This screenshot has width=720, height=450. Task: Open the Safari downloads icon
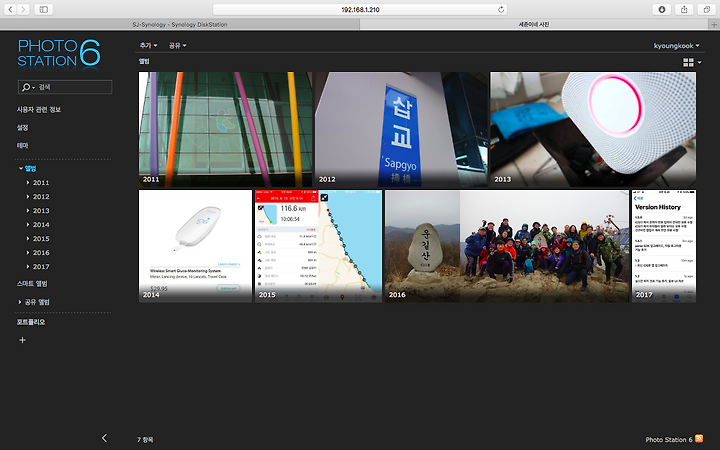662,9
